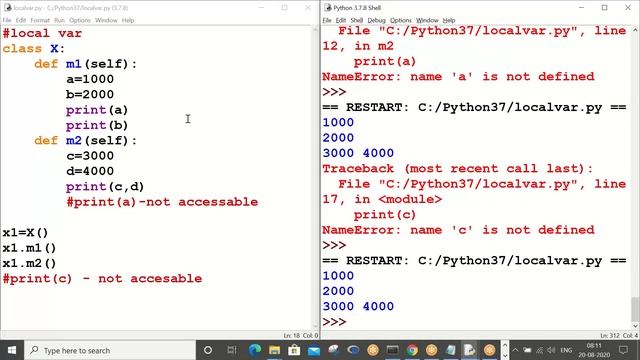Viewport: 640px width, 360px height.
Task: Click the last '3000 4000' output in Shell
Action: (x=358, y=306)
